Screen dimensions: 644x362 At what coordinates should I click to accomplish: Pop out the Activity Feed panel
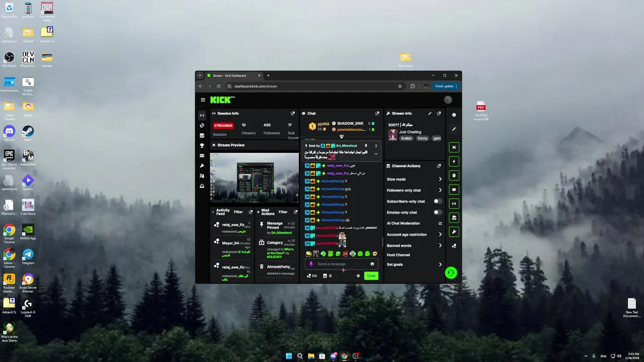coord(251,212)
